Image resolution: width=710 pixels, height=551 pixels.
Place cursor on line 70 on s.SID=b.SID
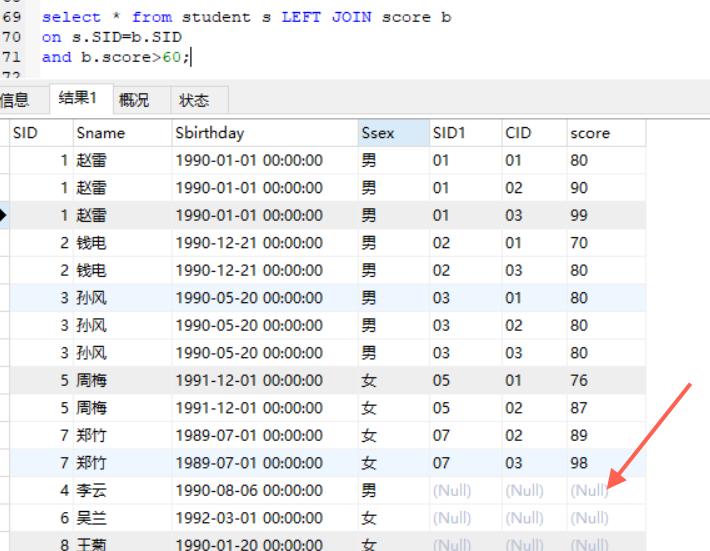click(112, 37)
